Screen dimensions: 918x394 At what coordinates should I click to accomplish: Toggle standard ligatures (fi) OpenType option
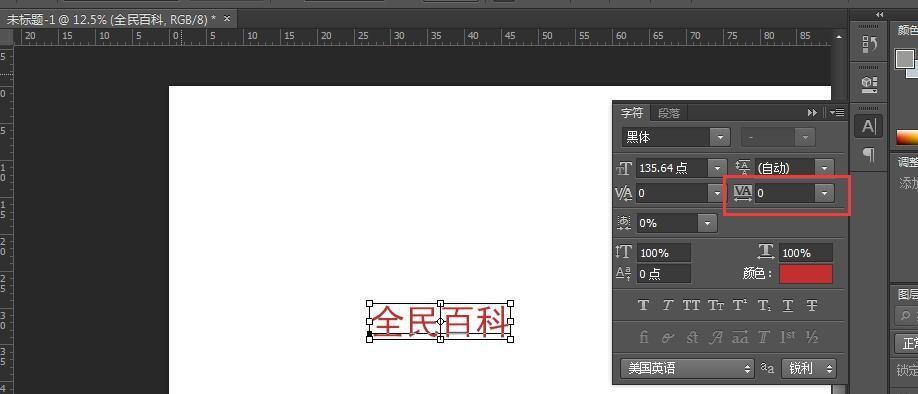coord(643,337)
